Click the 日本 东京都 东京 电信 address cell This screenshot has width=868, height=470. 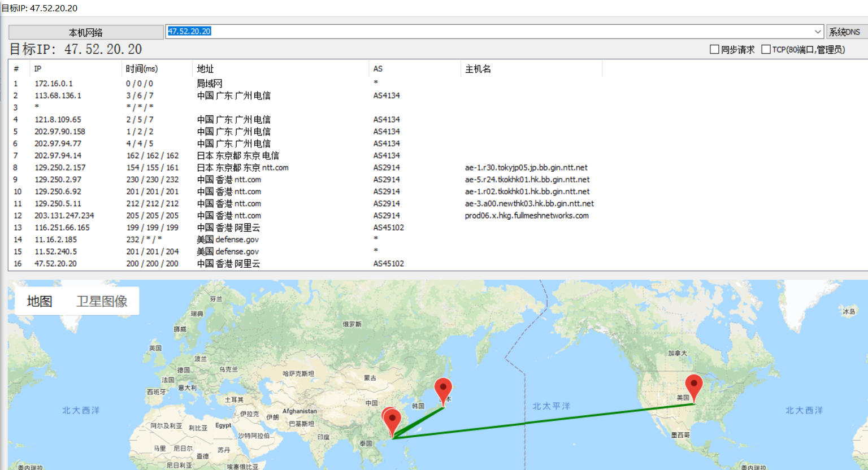pyautogui.click(x=238, y=155)
